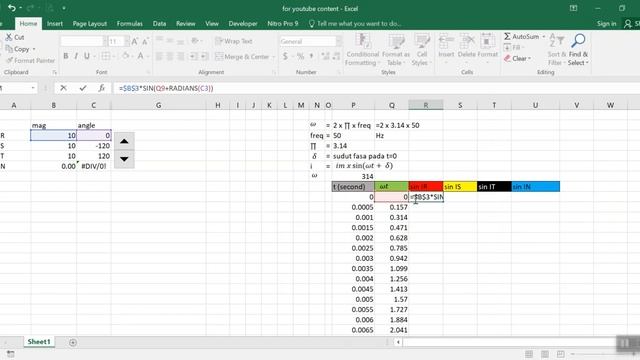640x360 pixels.
Task: Select the Normal view icon in the status bar
Action: tap(529, 354)
